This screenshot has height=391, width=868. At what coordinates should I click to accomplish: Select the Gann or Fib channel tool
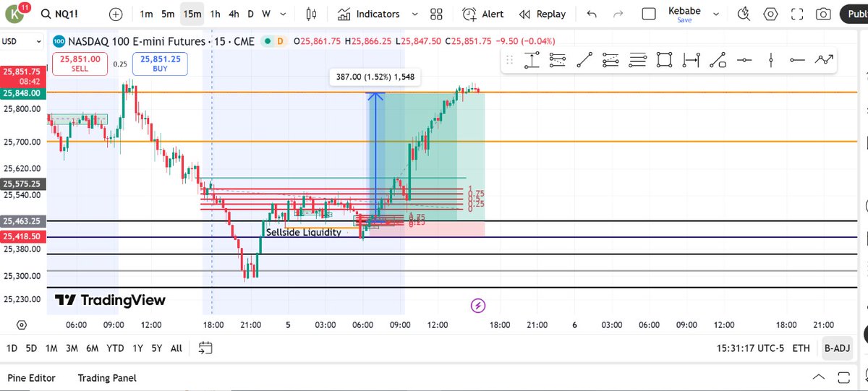(611, 61)
